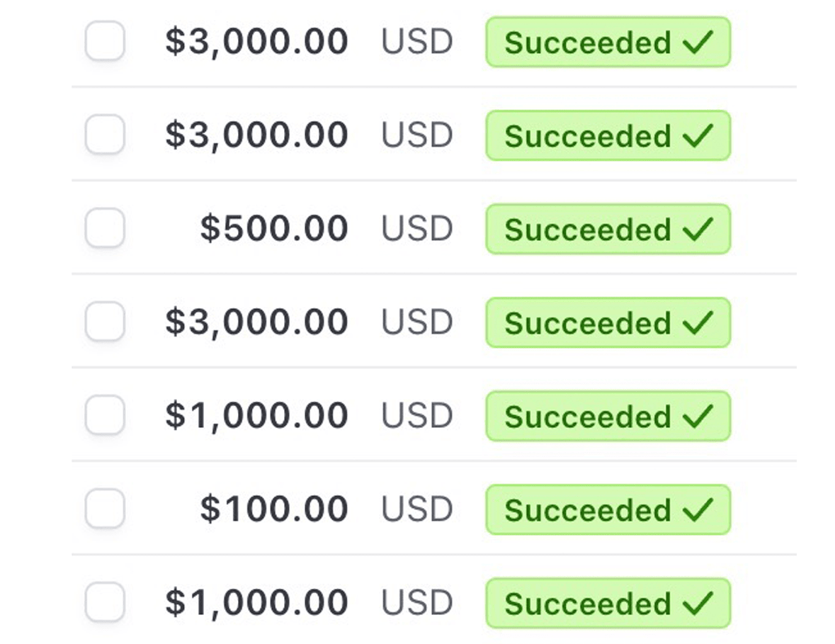Screen dimensions: 835x644
Task: Click the checkmark icon in the top row's badge
Action: tap(698, 42)
